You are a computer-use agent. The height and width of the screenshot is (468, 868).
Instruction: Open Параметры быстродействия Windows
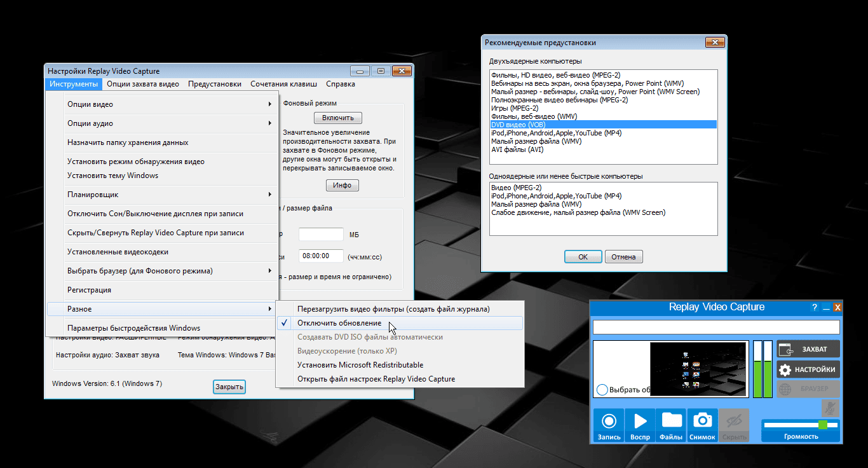162,328
